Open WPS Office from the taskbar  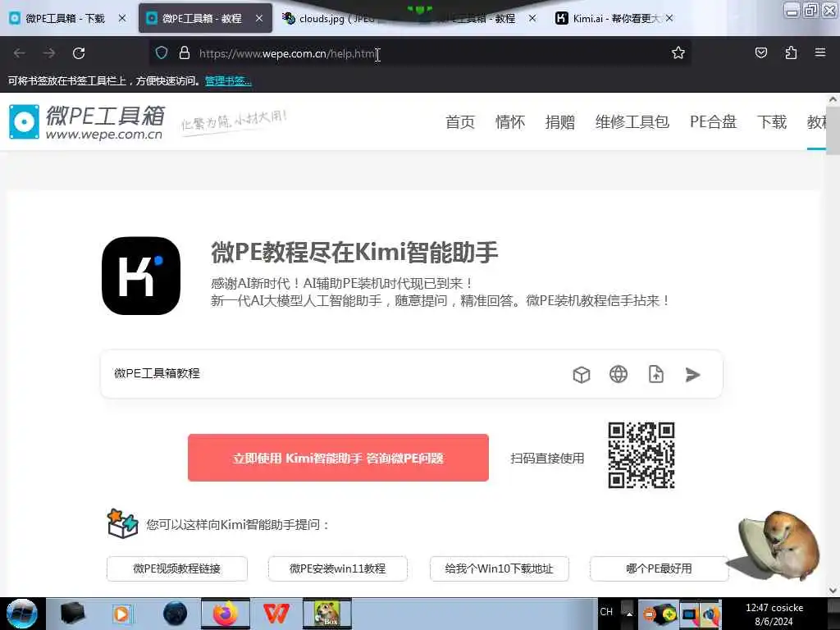click(276, 614)
